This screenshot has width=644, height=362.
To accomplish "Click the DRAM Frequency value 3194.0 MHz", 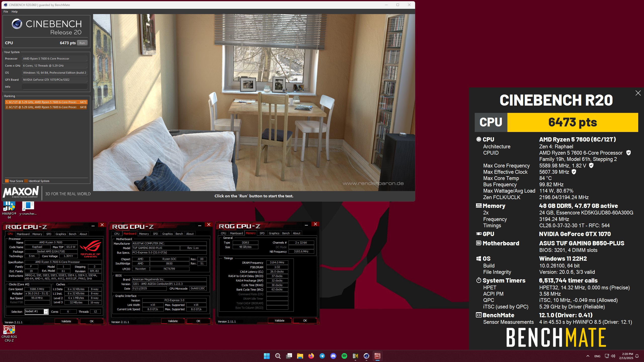I will (277, 262).
